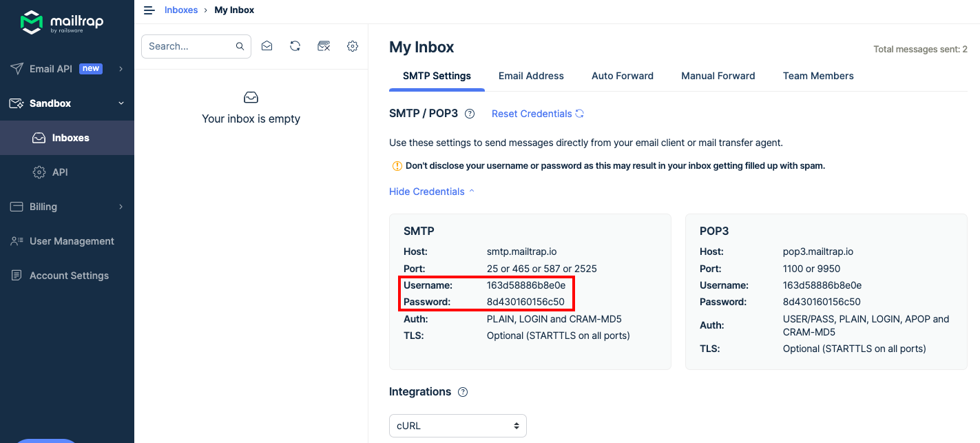Image resolution: width=980 pixels, height=443 pixels.
Task: Click the Integrations section heading
Action: 420,391
